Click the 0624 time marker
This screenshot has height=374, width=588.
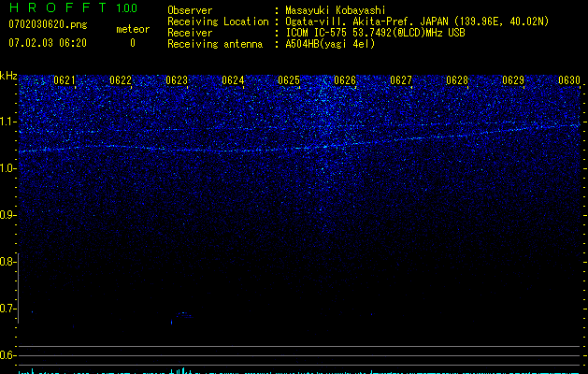point(233,80)
